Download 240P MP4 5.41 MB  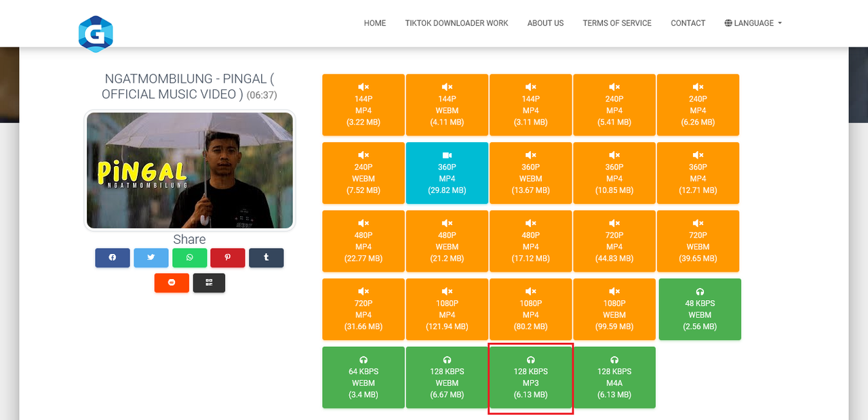click(614, 105)
